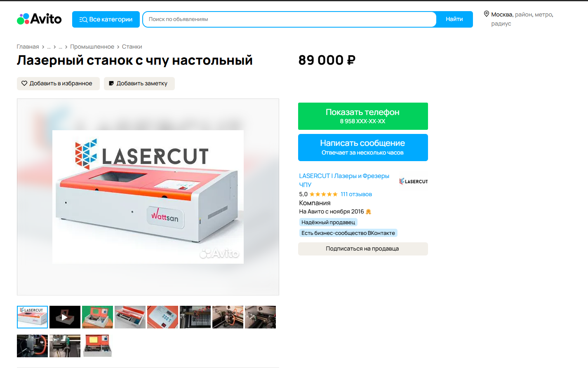
Task: Open the 111 отзывов reviews link
Action: click(356, 194)
